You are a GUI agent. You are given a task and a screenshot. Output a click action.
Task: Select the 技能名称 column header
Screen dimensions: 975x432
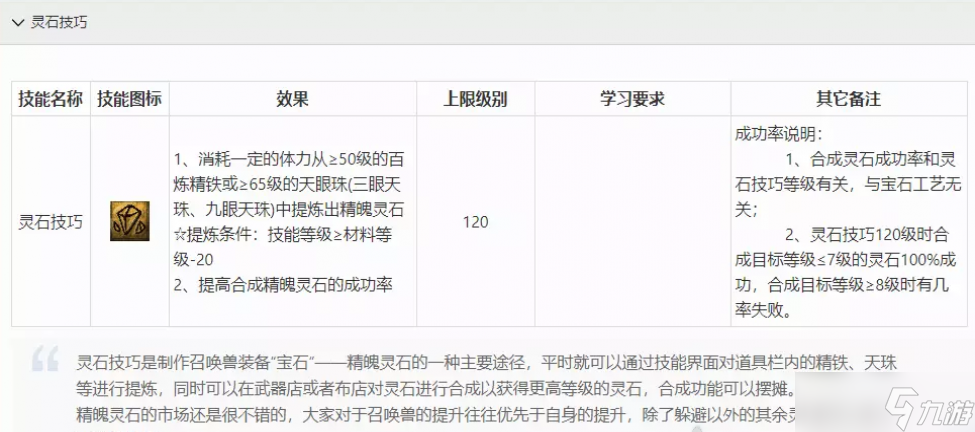[51, 99]
